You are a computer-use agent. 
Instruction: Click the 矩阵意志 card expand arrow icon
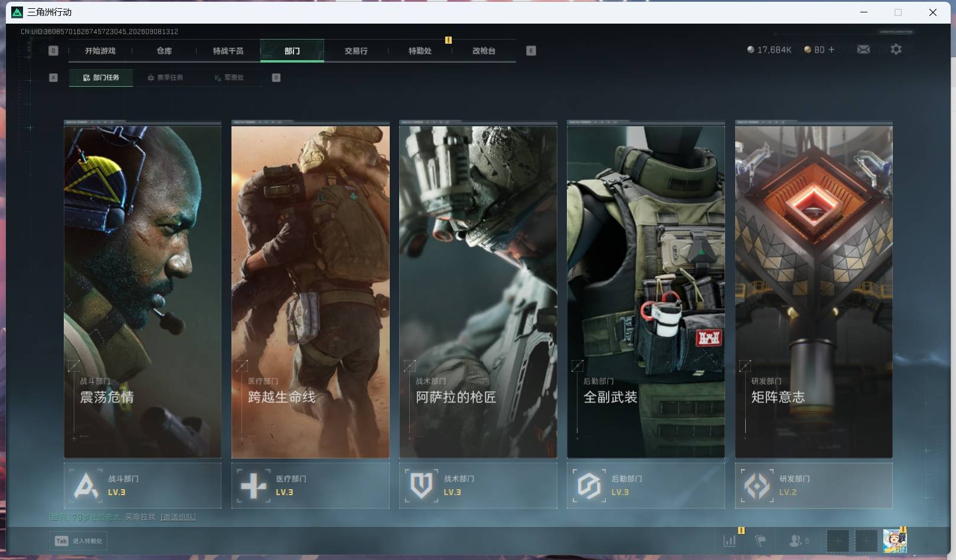click(745, 366)
